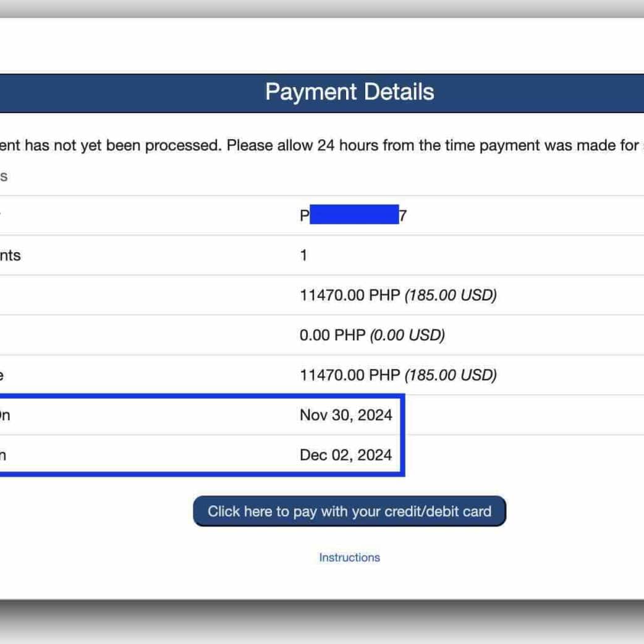Viewport: 644px width, 644px height.
Task: Select the 11470.00 PHP amount above 0.00 PHP
Action: tap(350, 295)
